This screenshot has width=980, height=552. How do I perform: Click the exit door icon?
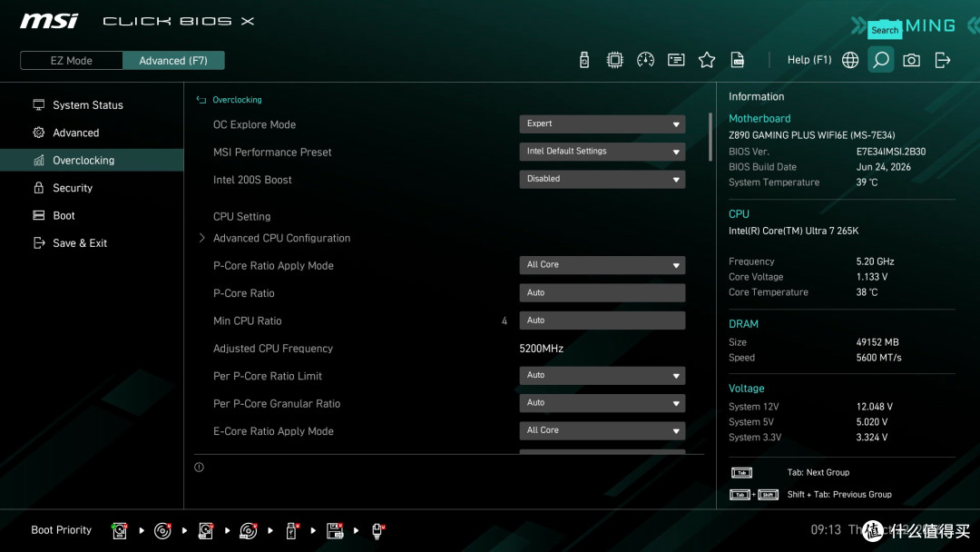(943, 60)
